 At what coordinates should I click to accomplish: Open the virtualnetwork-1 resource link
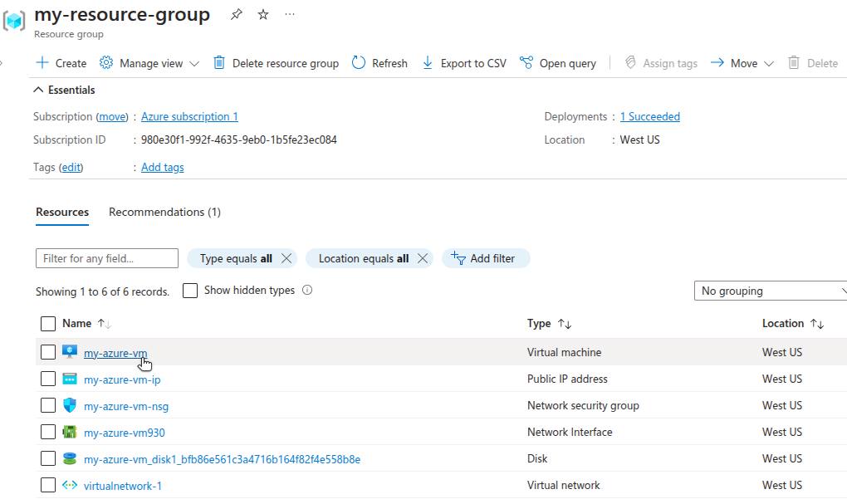pyautogui.click(x=123, y=486)
